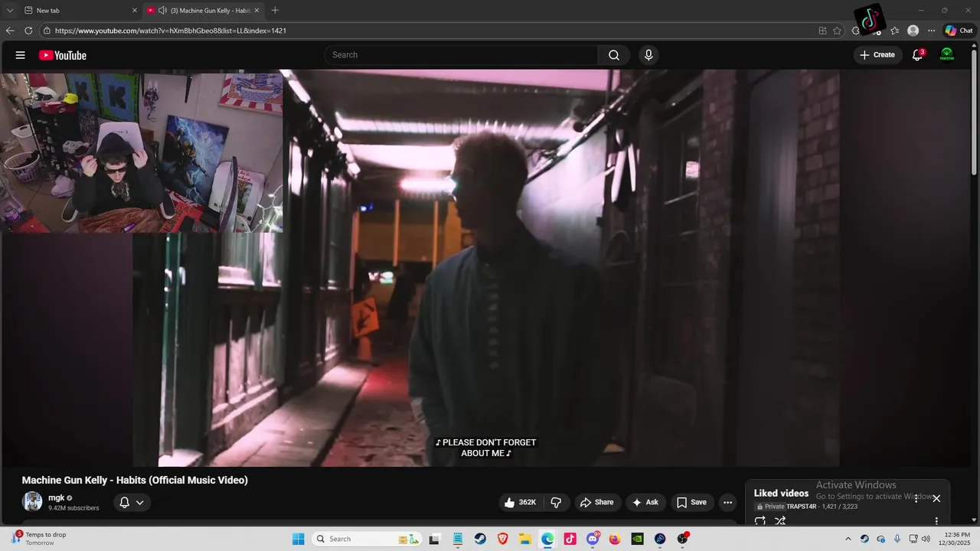Open more actions ellipsis beside Save
This screenshot has height=551, width=980.
727,503
